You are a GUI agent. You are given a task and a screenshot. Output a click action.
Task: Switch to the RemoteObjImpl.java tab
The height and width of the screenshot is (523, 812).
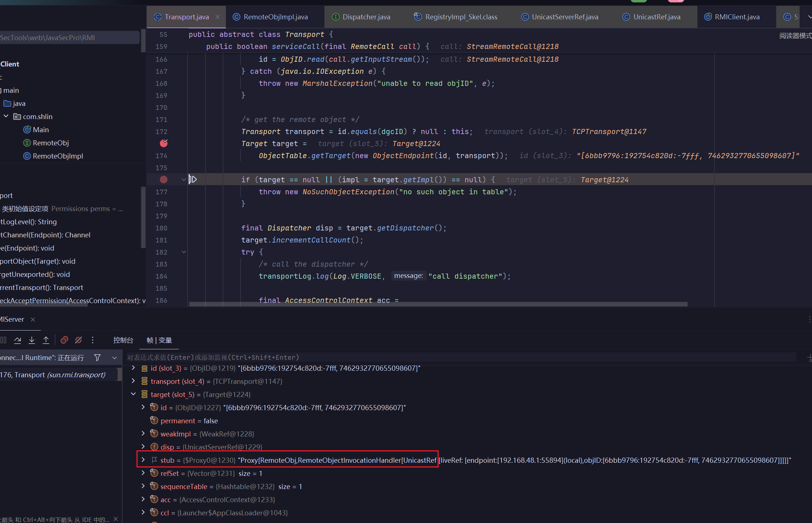coord(275,17)
